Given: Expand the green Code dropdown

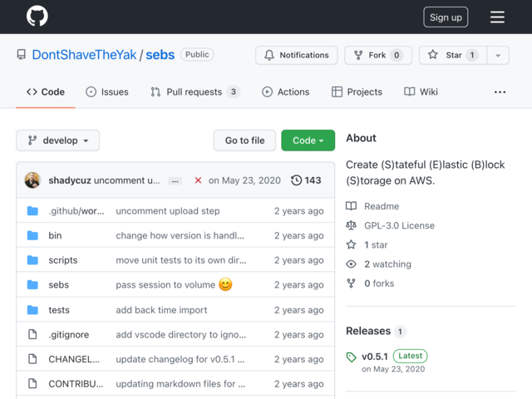Looking at the screenshot, I should tap(308, 140).
